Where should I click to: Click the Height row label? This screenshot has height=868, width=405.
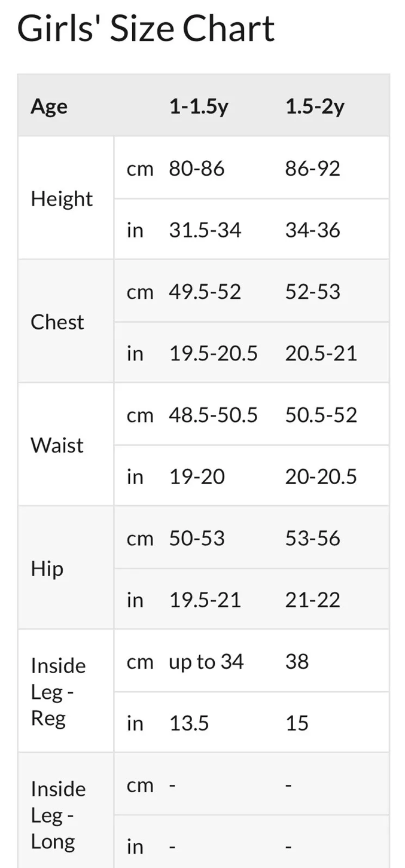(x=62, y=198)
